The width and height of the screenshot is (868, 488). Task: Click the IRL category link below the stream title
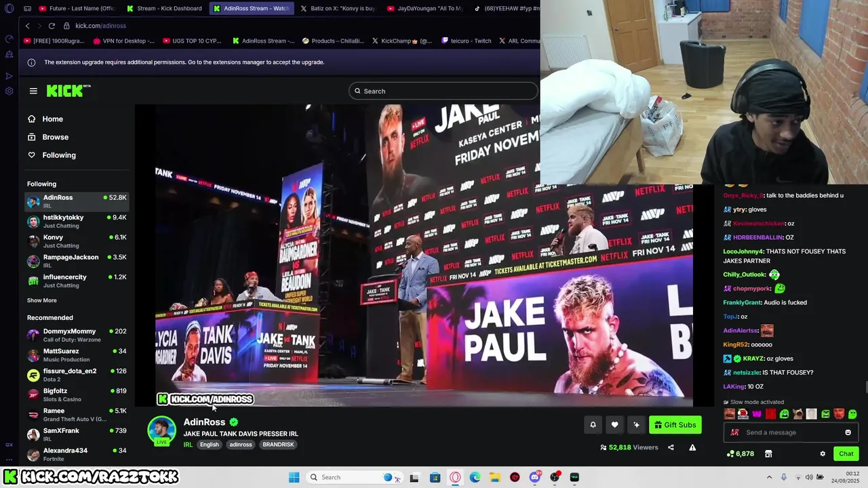point(188,445)
